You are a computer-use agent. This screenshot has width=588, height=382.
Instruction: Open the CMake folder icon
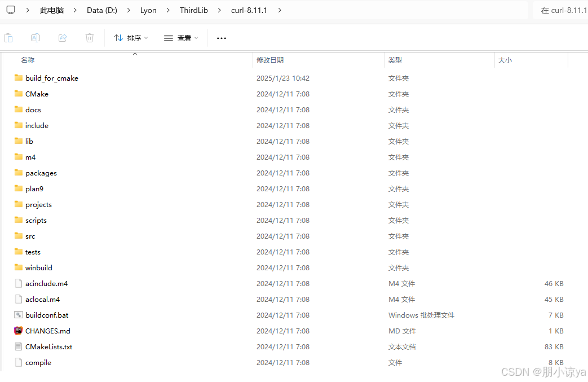pyautogui.click(x=18, y=94)
